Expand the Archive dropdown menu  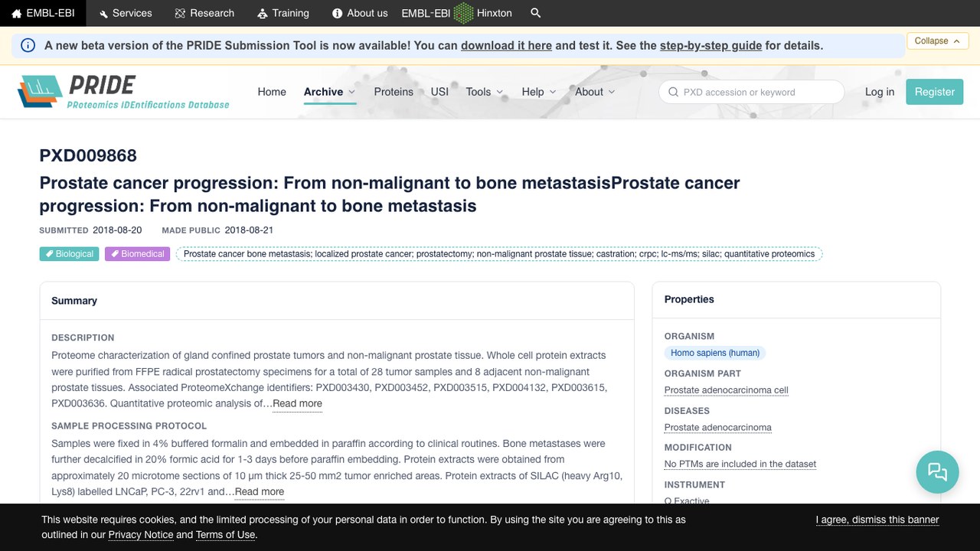click(330, 92)
